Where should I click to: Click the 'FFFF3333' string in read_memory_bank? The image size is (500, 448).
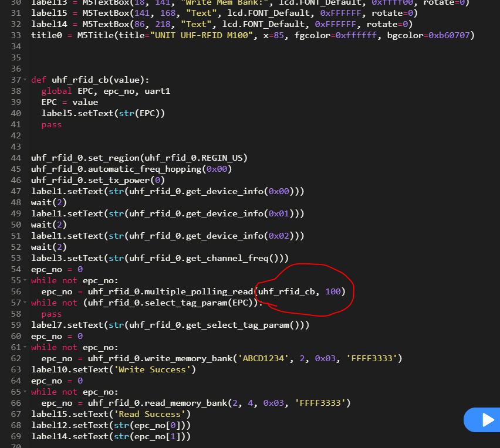pos(323,403)
